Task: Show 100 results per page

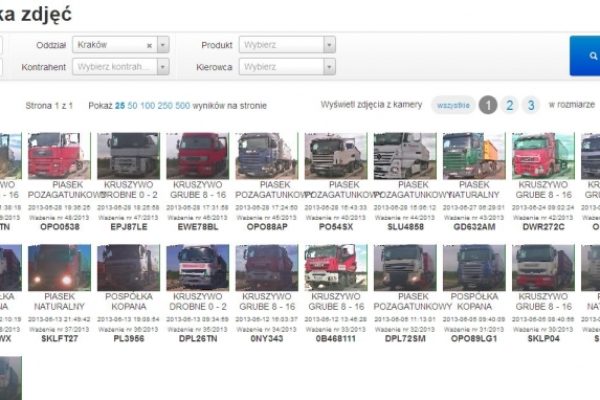Action: point(148,106)
